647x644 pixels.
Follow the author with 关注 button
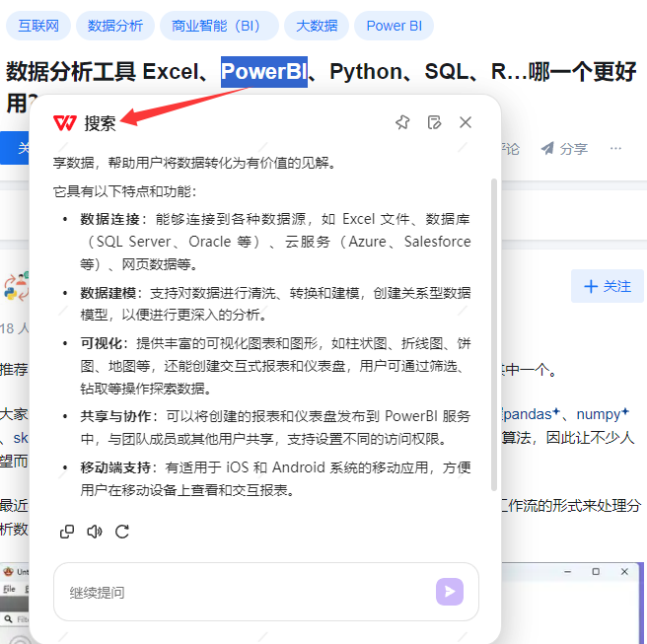[608, 286]
